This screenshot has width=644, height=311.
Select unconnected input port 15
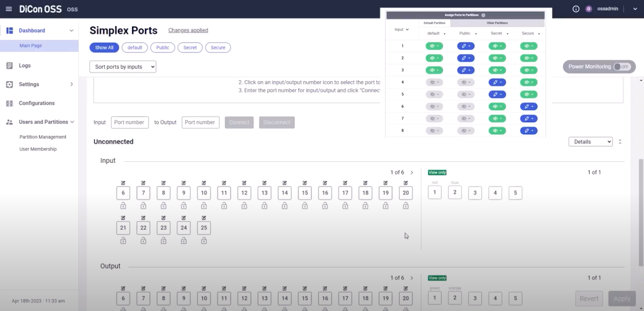point(304,193)
